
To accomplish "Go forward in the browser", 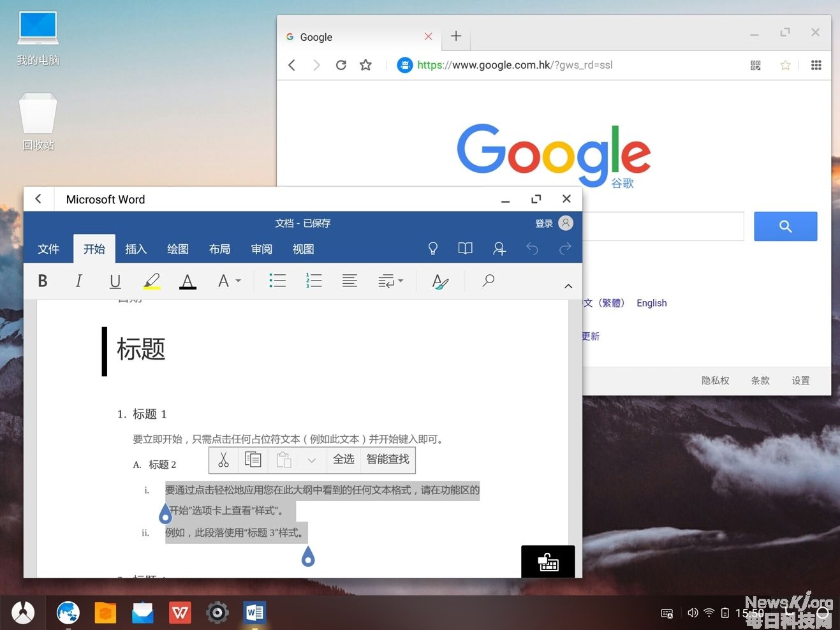I will tap(316, 65).
